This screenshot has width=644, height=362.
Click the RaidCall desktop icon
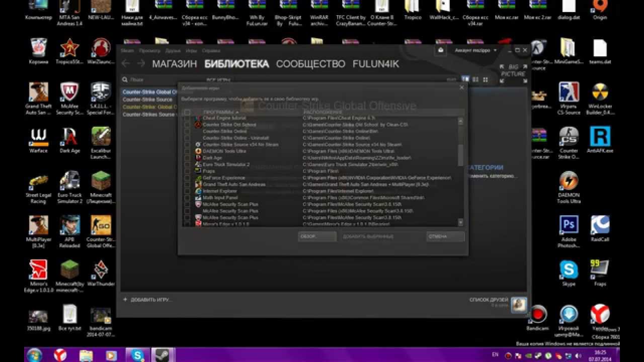600,229
